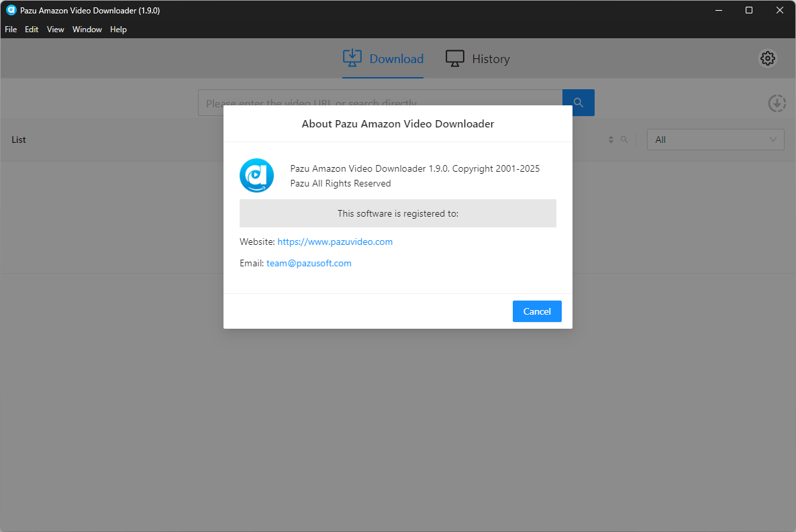The width and height of the screenshot is (796, 532).
Task: Click the list sort arrows icon
Action: click(x=611, y=140)
